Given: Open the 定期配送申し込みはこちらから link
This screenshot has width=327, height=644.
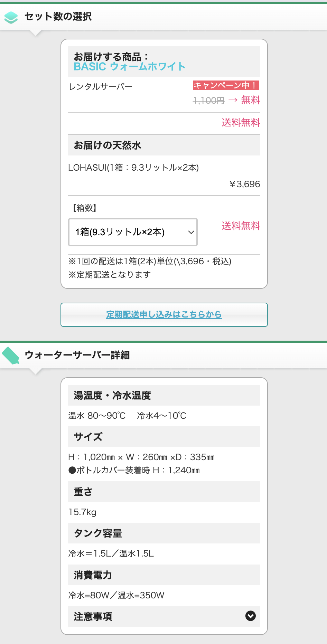Looking at the screenshot, I should pyautogui.click(x=164, y=314).
